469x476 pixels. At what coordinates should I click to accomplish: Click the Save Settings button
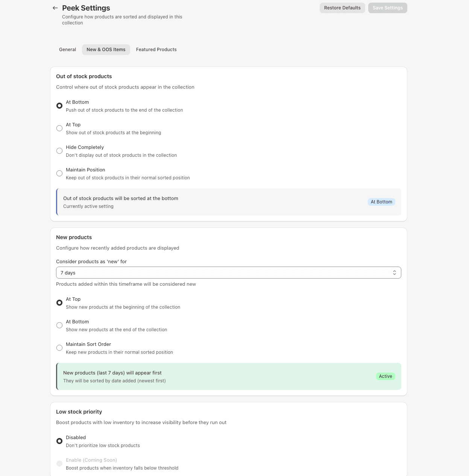(387, 8)
